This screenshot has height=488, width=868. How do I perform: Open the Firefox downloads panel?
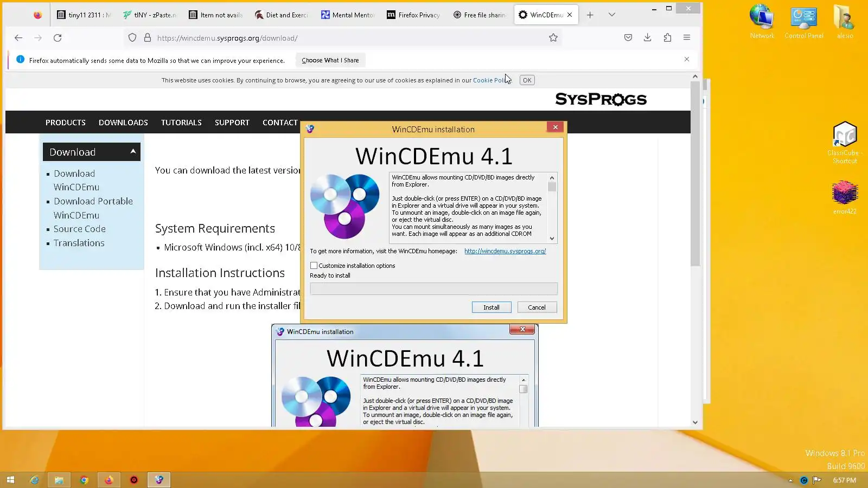[x=648, y=38]
